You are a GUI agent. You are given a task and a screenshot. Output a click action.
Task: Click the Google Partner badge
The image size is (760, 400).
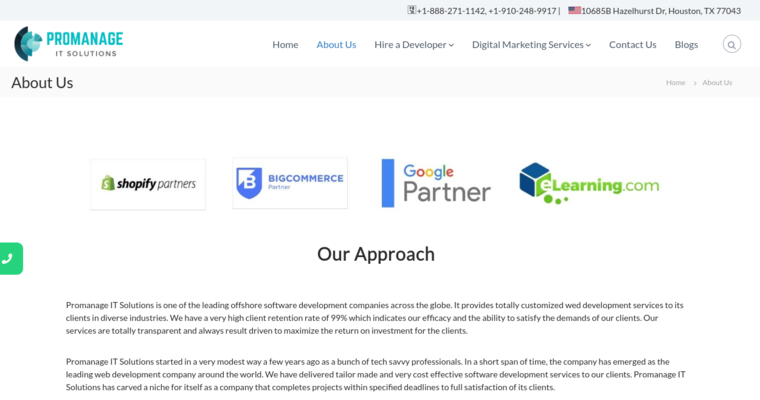point(436,183)
